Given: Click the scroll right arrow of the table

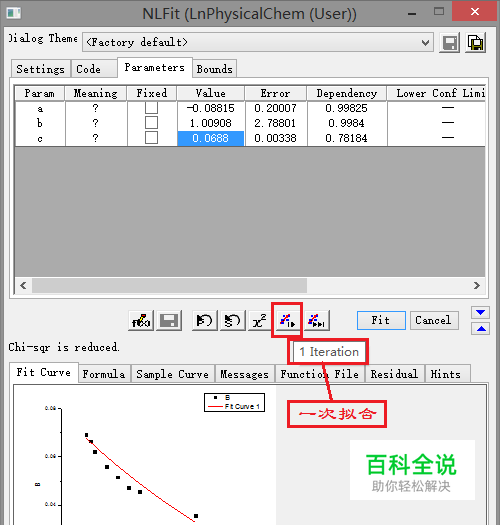Looking at the screenshot, I should click(477, 286).
